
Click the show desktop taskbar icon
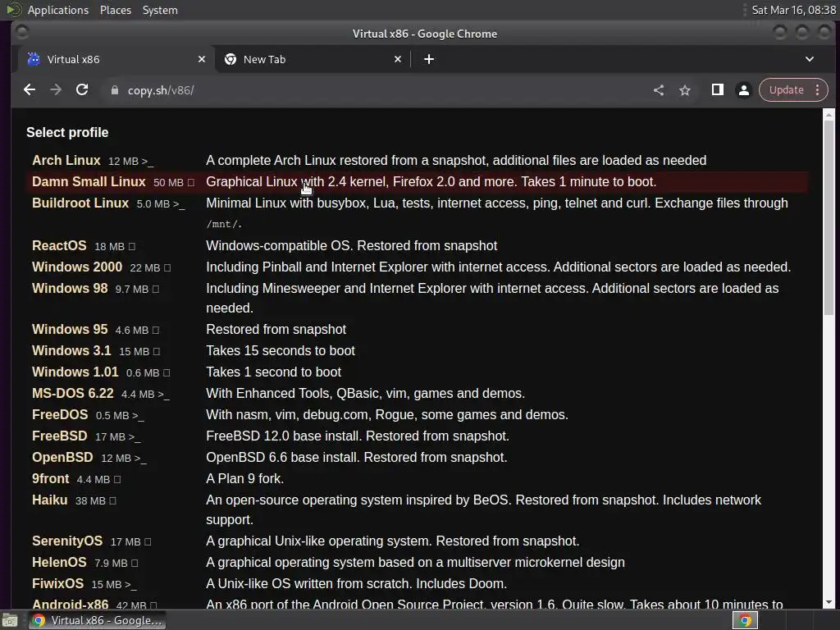10,620
